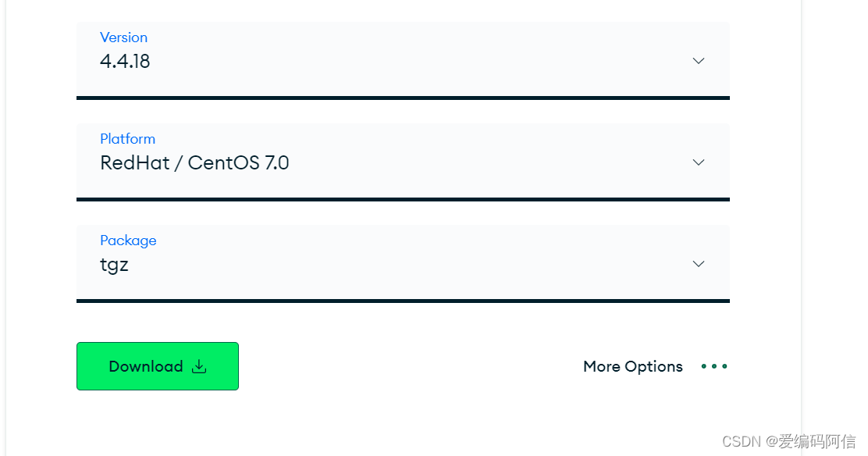
Task: Open the More Options link
Action: coord(633,366)
